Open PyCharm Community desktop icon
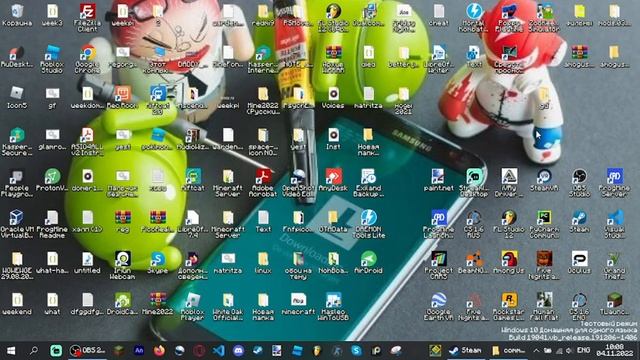 [544, 224]
